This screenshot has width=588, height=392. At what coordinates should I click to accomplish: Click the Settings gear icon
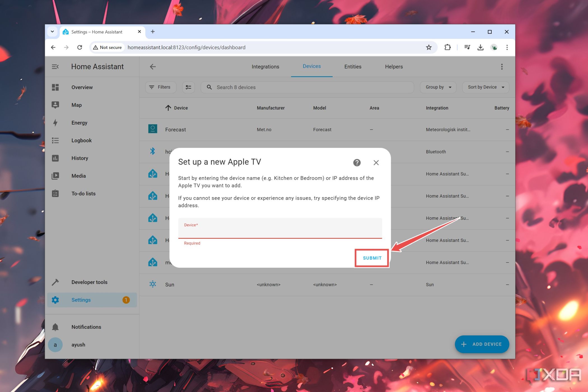coord(55,300)
